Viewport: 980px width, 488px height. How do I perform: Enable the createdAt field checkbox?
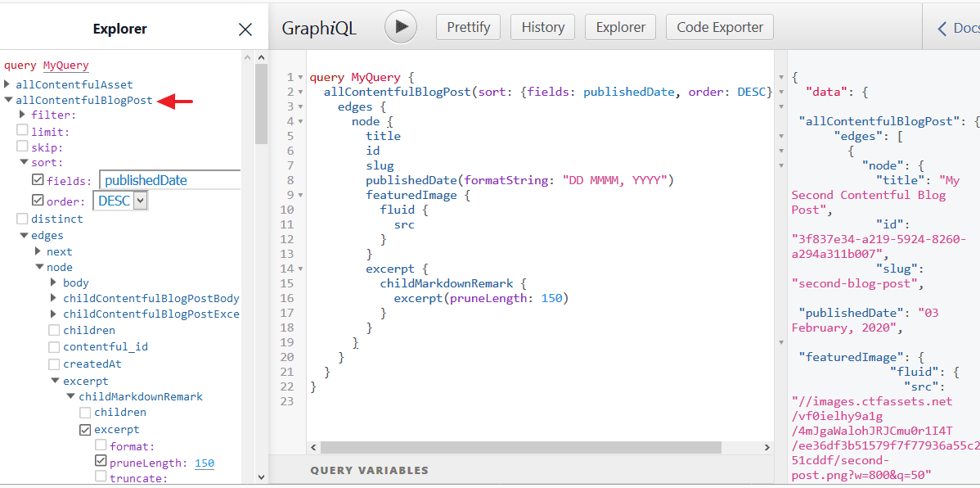[53, 364]
